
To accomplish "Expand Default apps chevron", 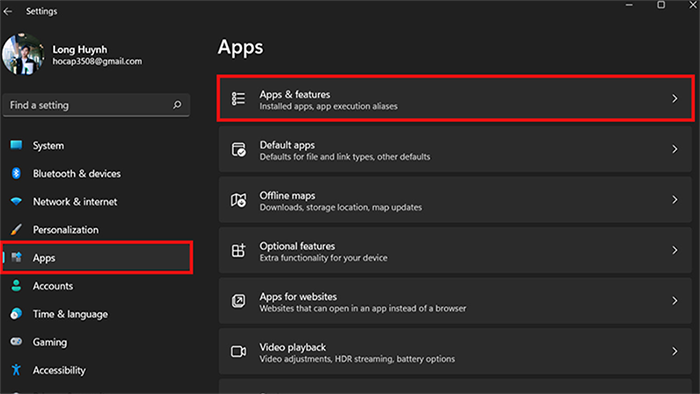I will click(675, 149).
